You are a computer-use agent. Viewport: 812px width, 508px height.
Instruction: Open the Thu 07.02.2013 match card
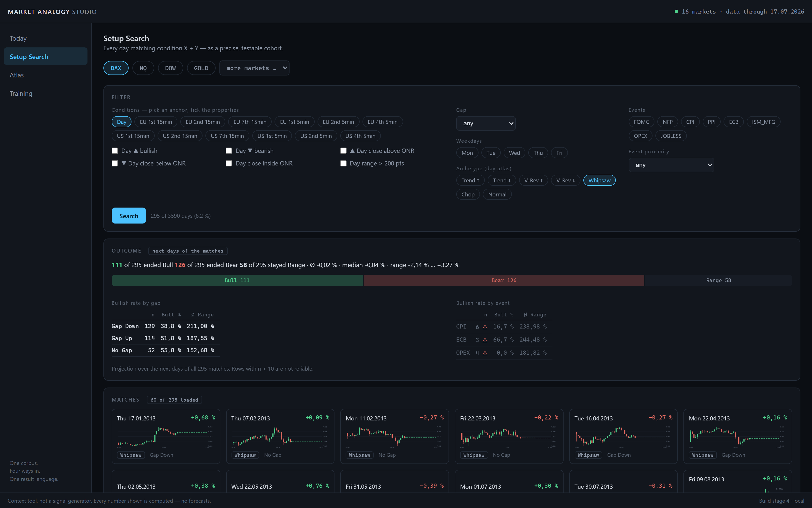[x=280, y=436]
